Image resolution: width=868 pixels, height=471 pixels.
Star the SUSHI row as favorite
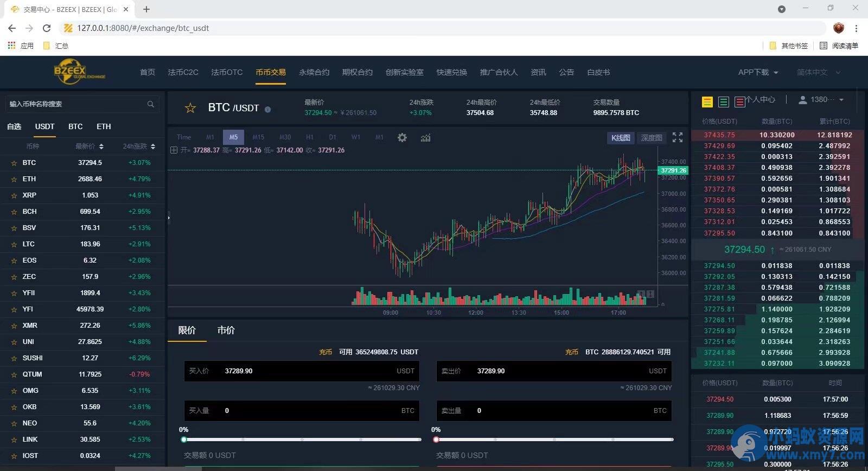pos(14,358)
